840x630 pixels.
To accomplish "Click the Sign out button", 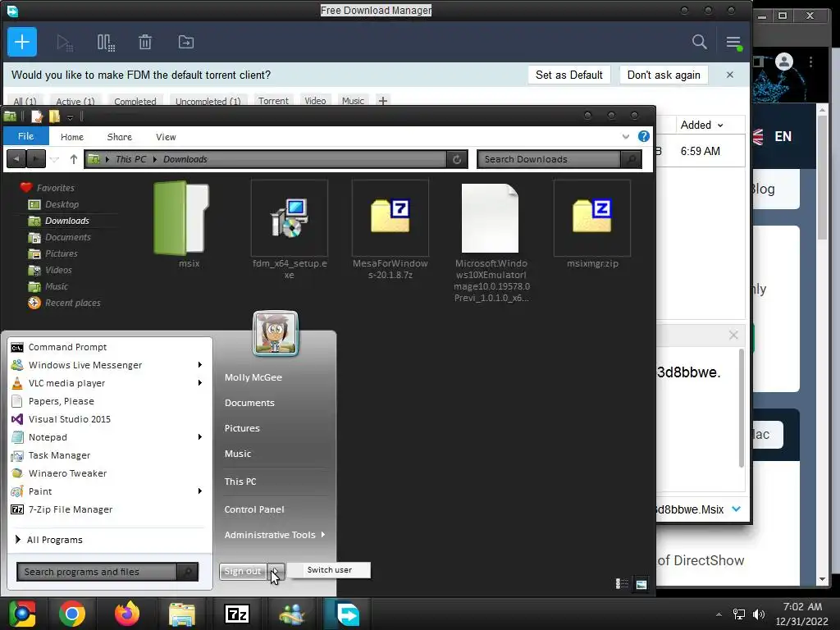I will point(243,571).
